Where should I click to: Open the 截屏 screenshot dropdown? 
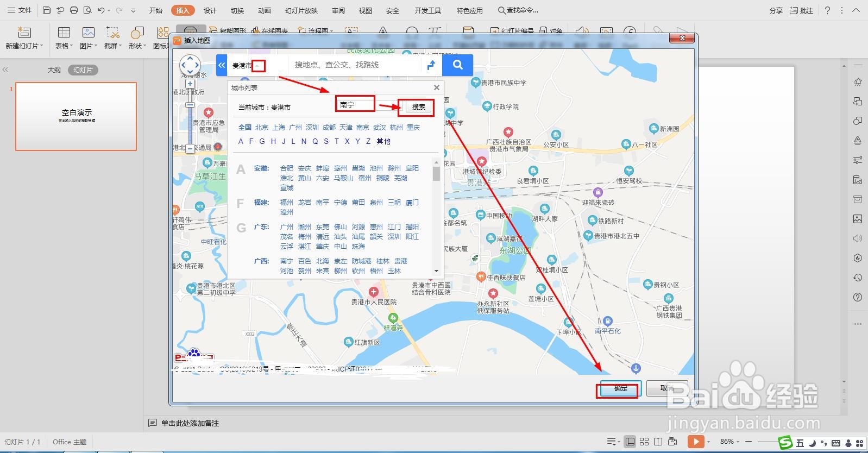113,46
